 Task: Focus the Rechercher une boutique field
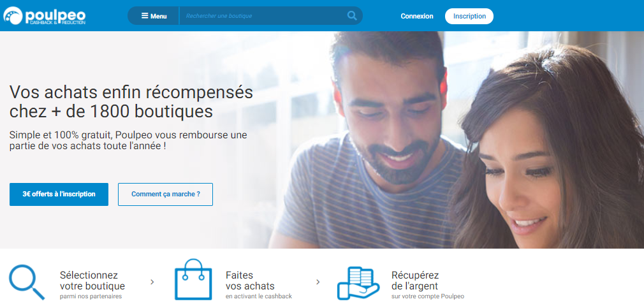point(263,16)
